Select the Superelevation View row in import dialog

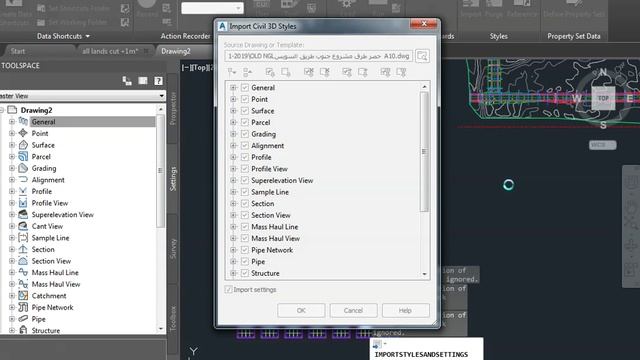tap(282, 180)
